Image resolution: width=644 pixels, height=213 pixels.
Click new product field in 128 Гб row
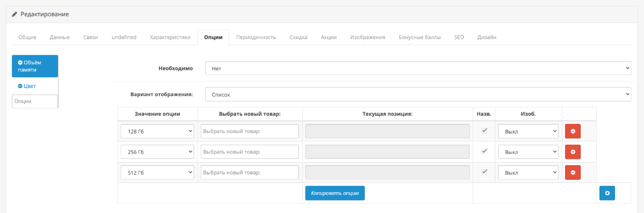250,131
